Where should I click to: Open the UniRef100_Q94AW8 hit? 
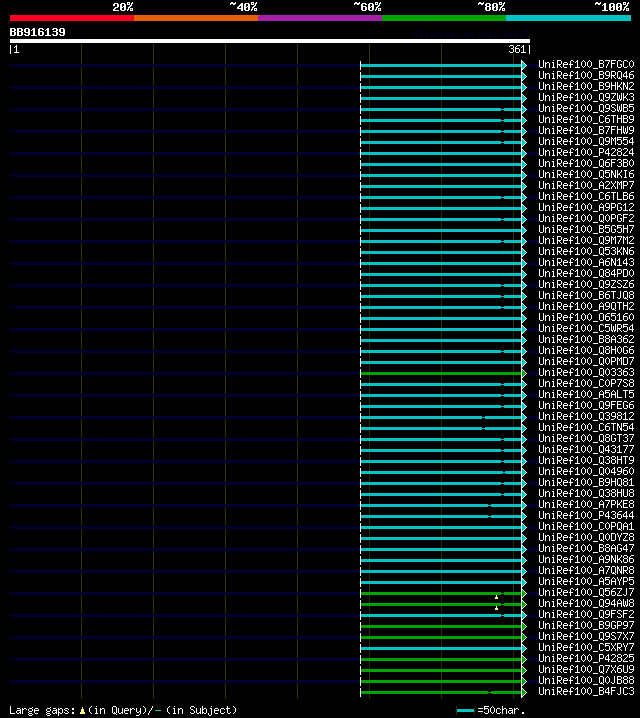point(586,603)
